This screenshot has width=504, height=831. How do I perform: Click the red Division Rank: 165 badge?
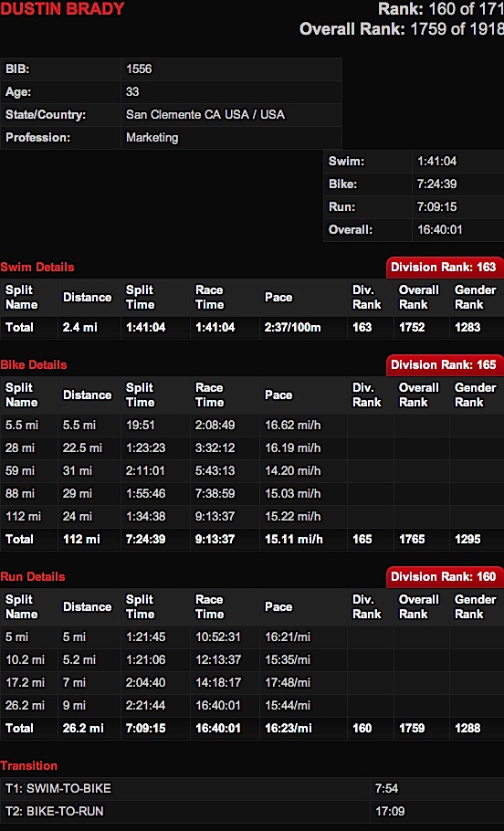[444, 364]
